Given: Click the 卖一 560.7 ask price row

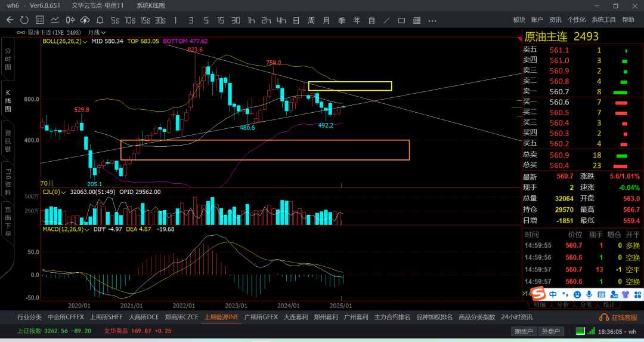Looking at the screenshot, I should [583, 92].
